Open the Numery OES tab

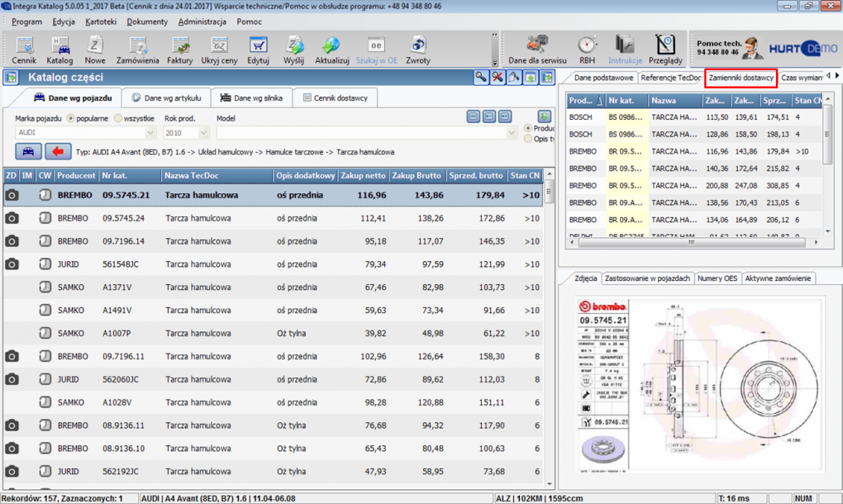(717, 278)
